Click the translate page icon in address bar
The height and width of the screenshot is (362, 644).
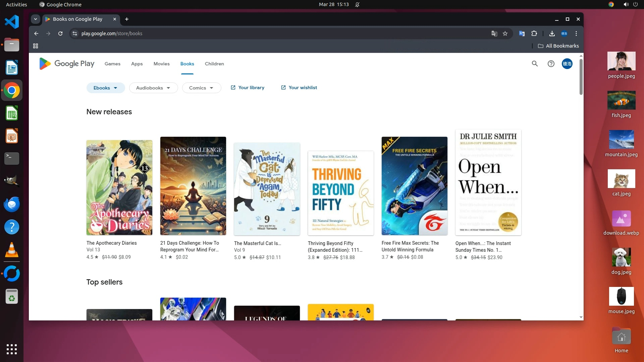(494, 34)
